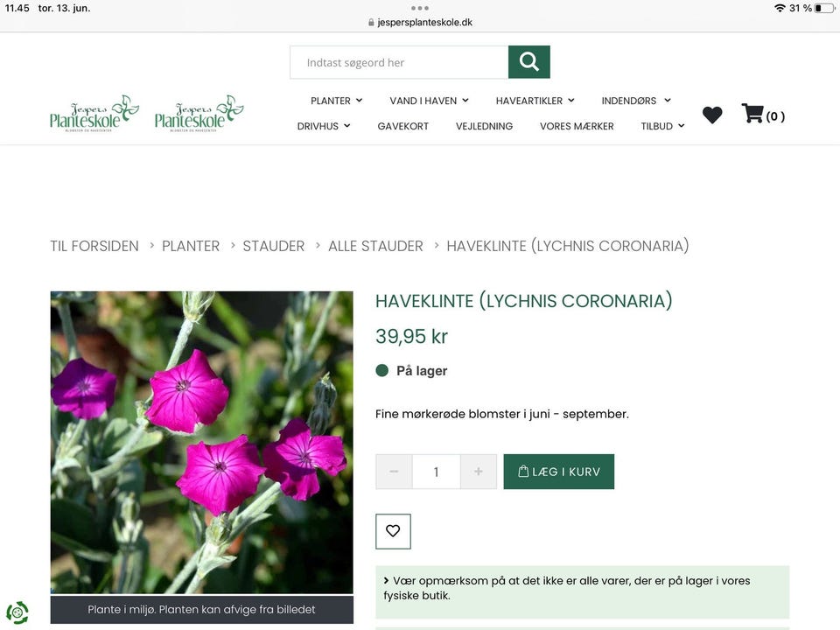Click the quantity input field
The image size is (840, 630).
(x=436, y=471)
